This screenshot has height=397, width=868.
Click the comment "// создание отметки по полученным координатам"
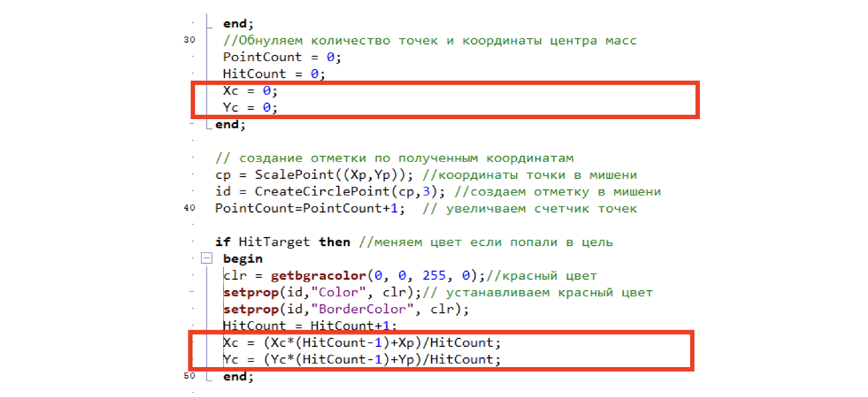coord(394,158)
